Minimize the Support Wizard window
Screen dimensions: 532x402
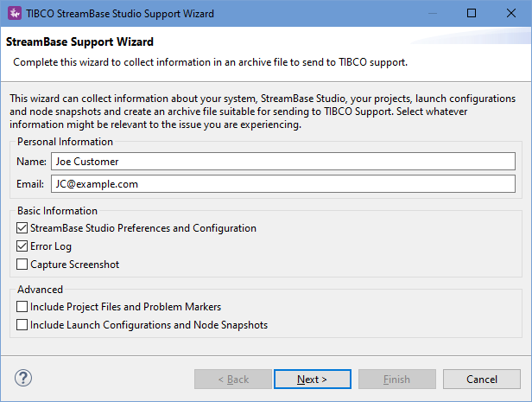(430, 14)
